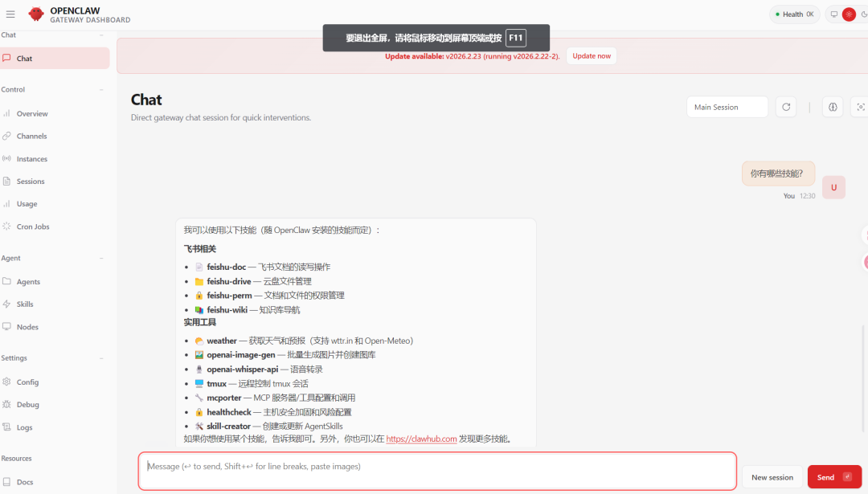Open Debug via its bug icon

click(x=6, y=404)
